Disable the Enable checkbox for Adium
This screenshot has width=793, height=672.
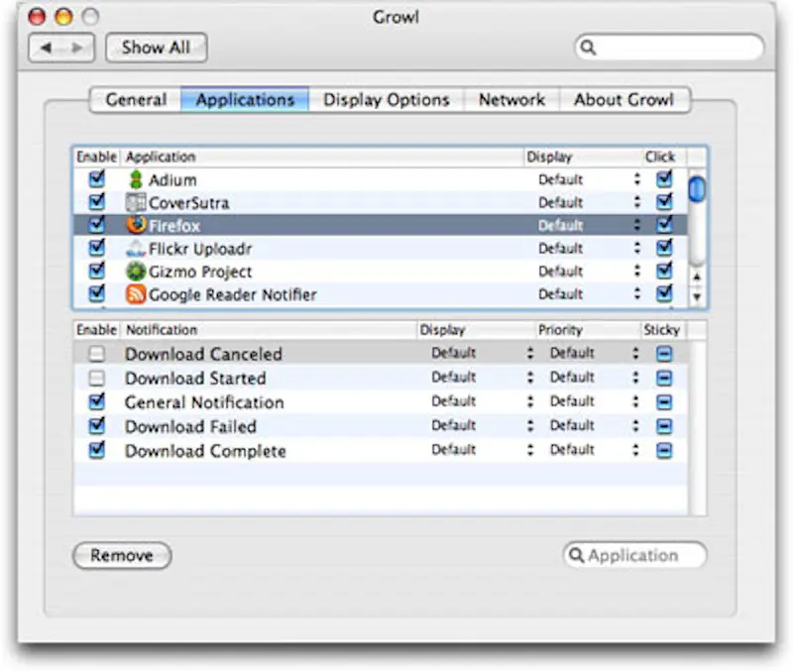point(95,179)
